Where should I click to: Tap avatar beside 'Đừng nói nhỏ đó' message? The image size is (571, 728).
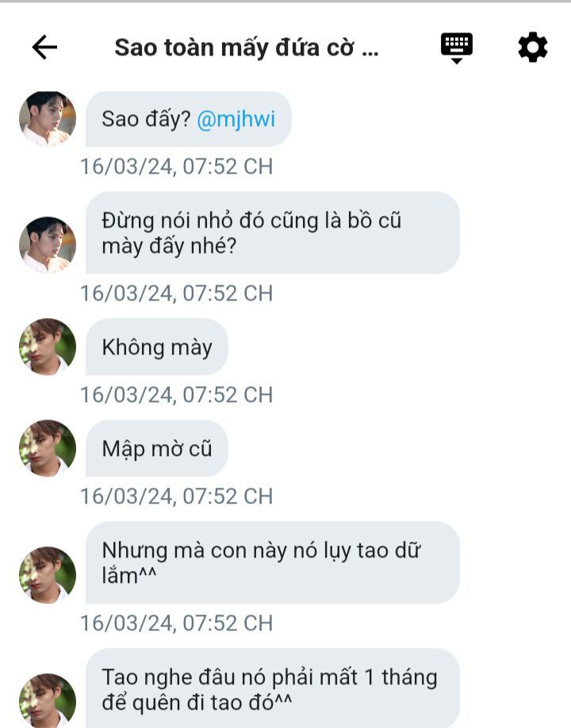pos(48,245)
